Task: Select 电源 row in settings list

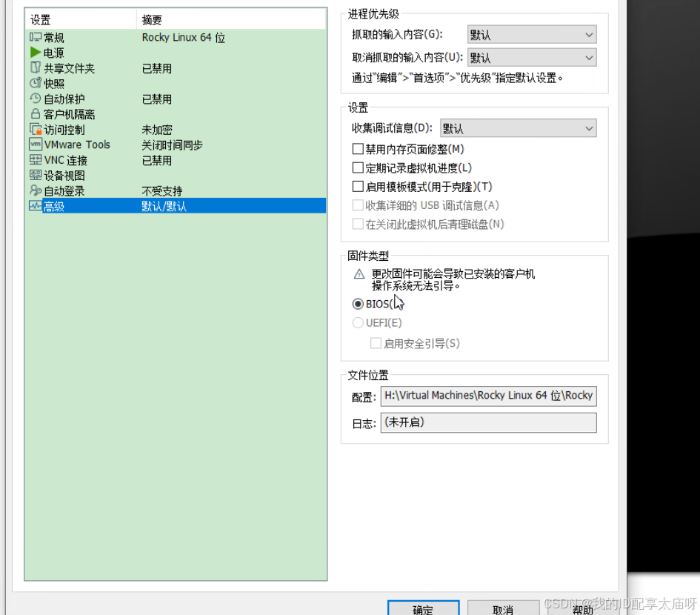Action: click(176, 53)
